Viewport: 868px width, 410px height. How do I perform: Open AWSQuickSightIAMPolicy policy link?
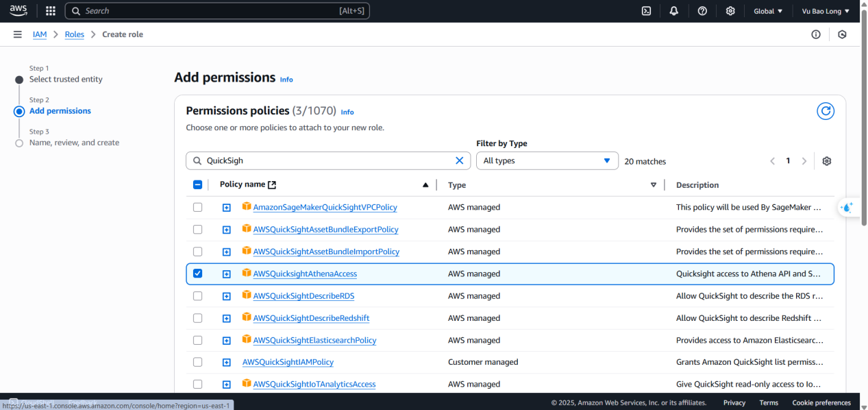pos(288,362)
